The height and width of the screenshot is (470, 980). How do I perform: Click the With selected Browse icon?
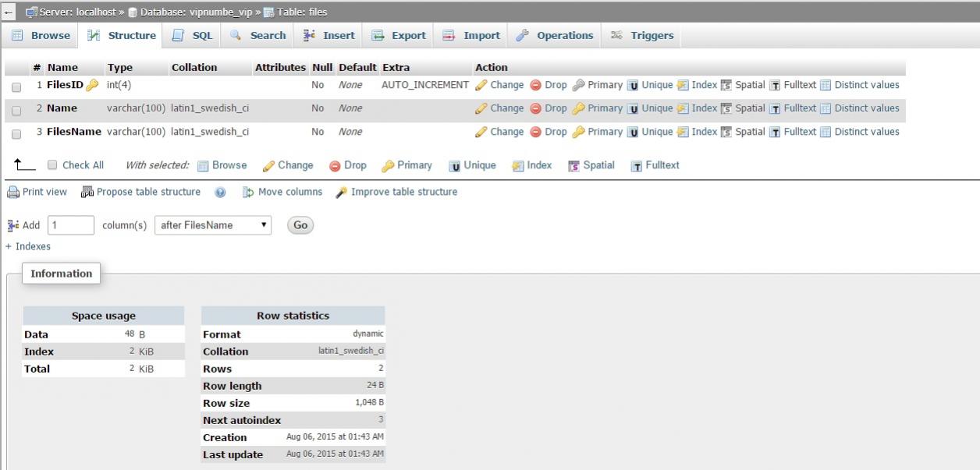point(203,165)
